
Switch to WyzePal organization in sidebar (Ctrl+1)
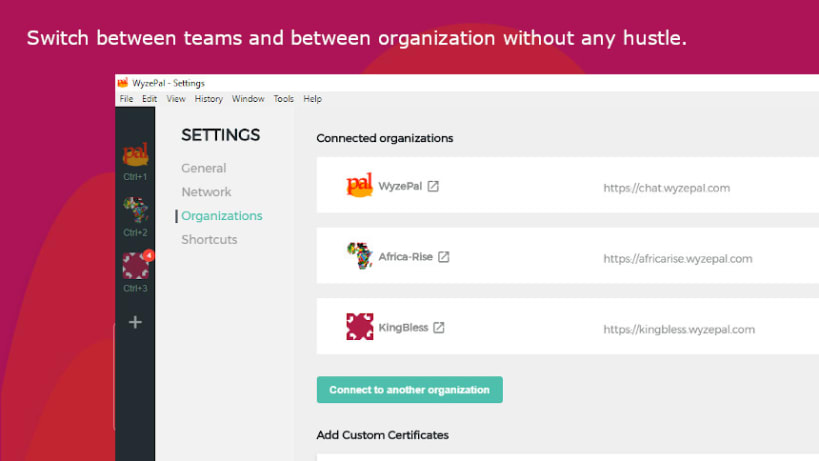tap(135, 154)
